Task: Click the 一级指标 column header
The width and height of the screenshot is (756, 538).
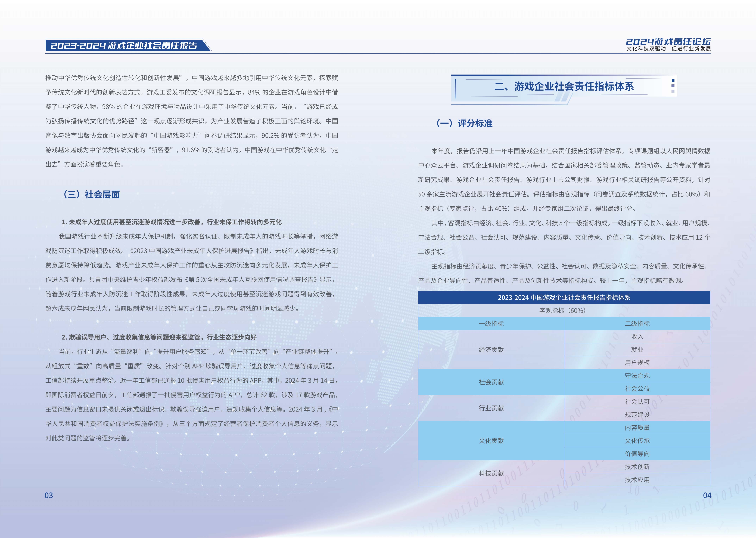Action: coord(491,324)
